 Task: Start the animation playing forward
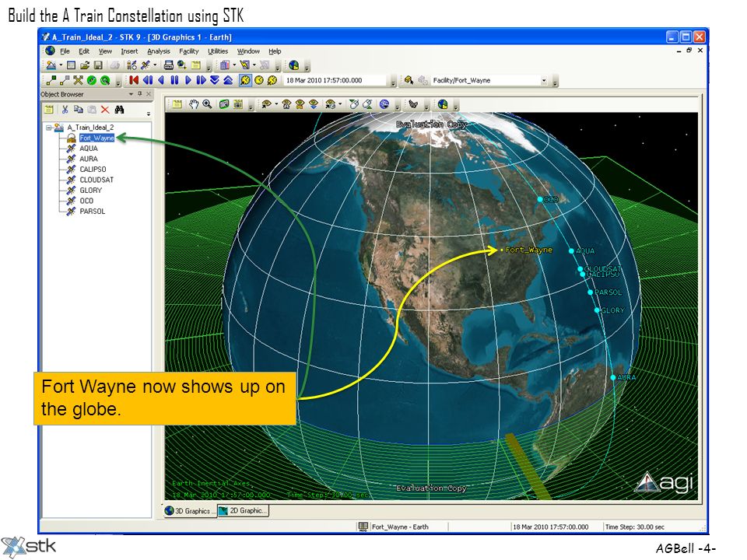click(188, 80)
